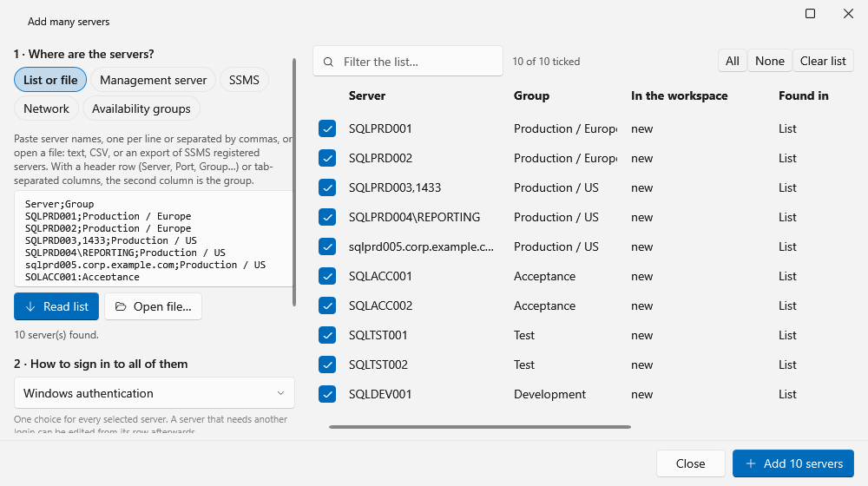
Task: Select the List or file source tab
Action: click(50, 80)
